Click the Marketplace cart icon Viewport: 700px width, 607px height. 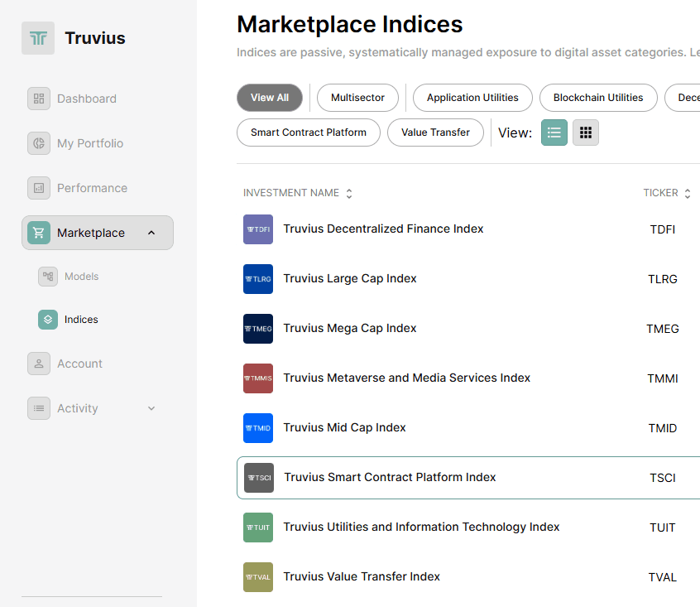38,233
